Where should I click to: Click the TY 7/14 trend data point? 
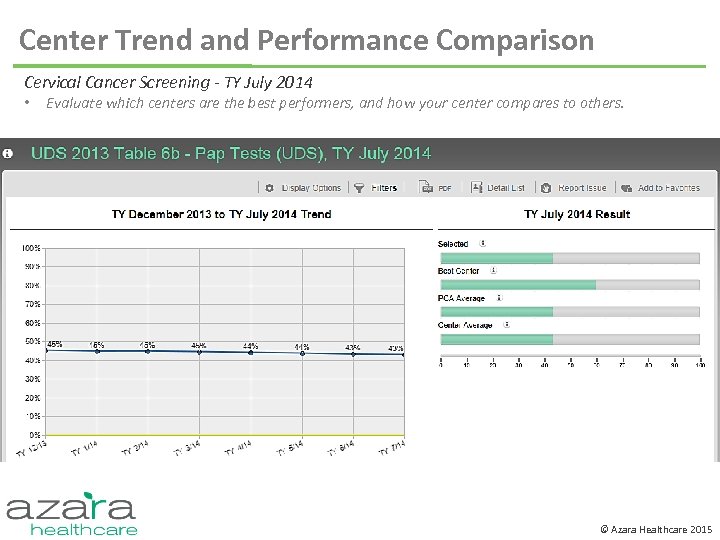404,354
